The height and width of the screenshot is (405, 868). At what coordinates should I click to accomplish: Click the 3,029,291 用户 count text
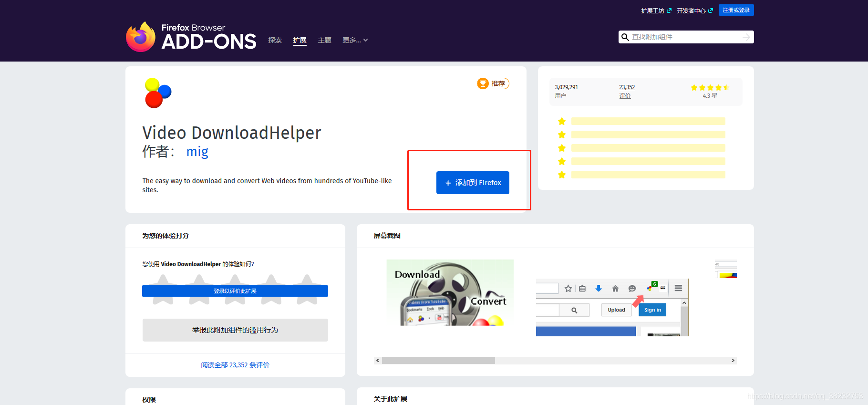point(566,91)
